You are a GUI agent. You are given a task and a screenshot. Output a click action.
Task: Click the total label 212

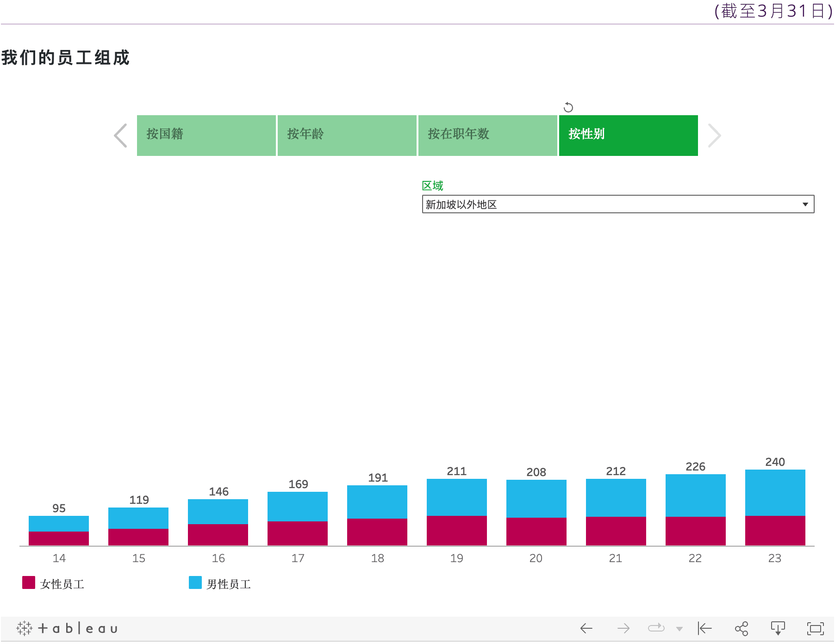616,471
